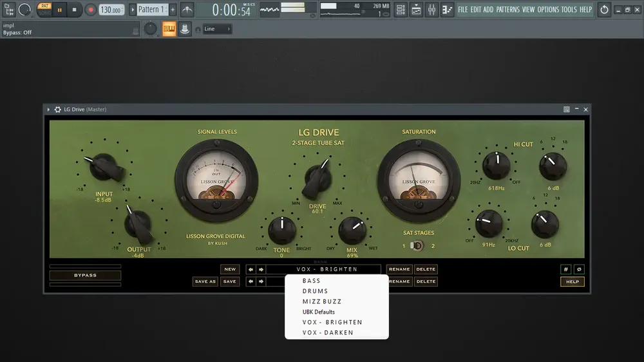Click the phase (ø) icon button
Viewport: 644px width, 362px height.
coord(579,269)
